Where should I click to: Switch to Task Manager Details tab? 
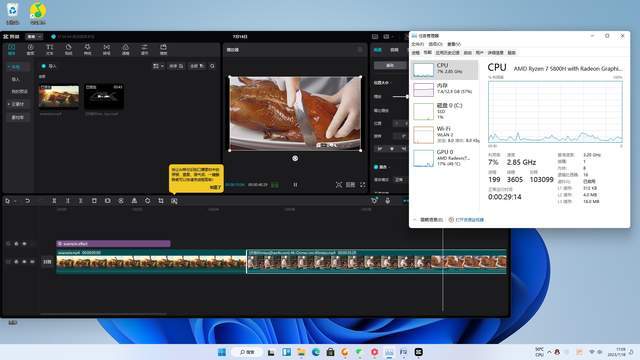pyautogui.click(x=496, y=53)
